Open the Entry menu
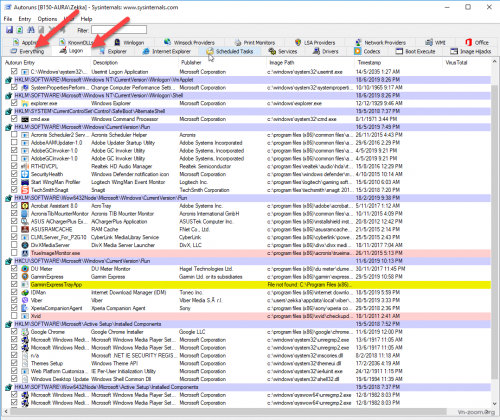 point(25,19)
